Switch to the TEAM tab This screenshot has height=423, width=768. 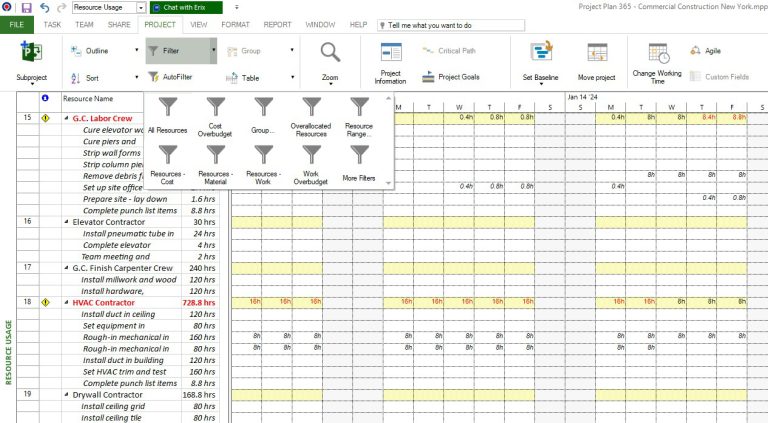click(84, 24)
